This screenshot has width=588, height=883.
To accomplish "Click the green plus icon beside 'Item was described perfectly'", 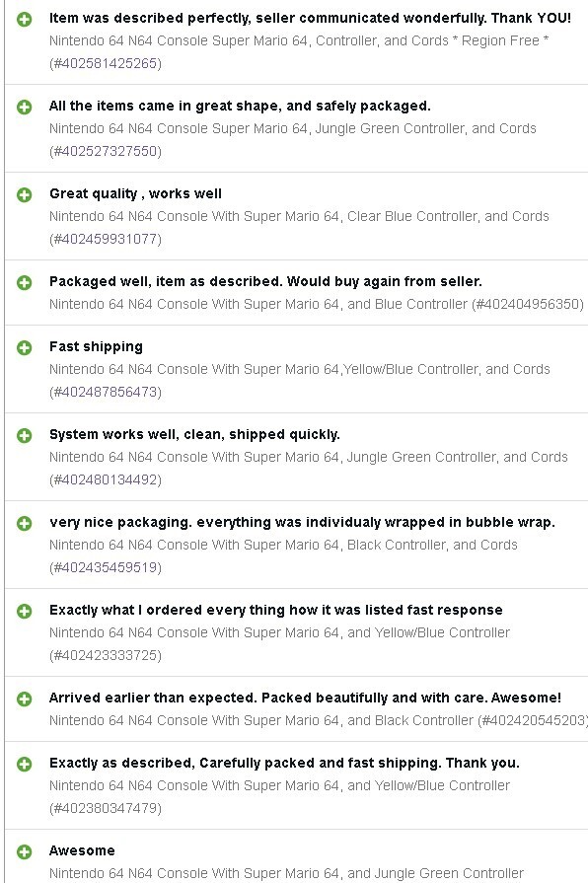I will pos(25,20).
